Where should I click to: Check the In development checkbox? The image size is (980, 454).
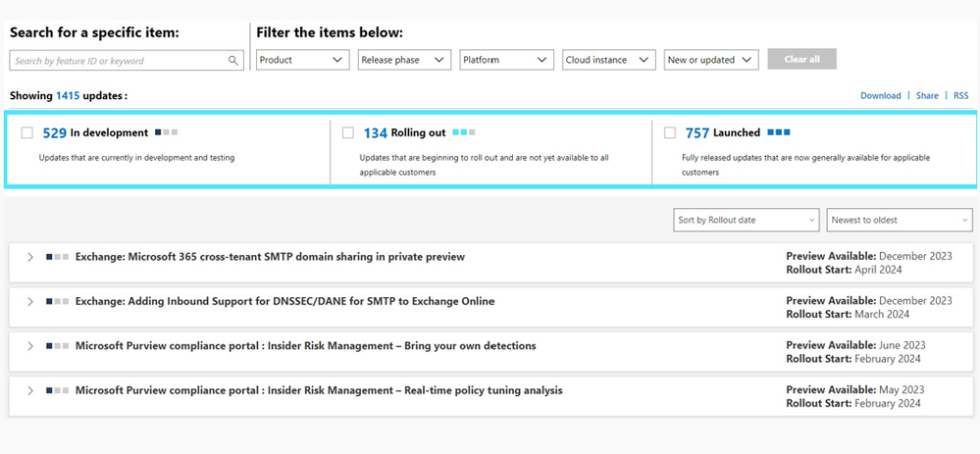26,132
